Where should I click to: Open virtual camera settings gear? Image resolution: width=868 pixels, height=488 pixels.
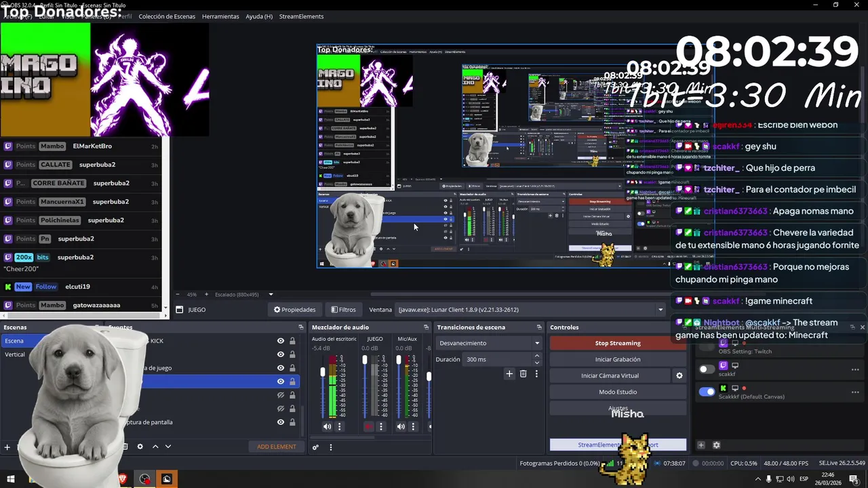pos(679,375)
